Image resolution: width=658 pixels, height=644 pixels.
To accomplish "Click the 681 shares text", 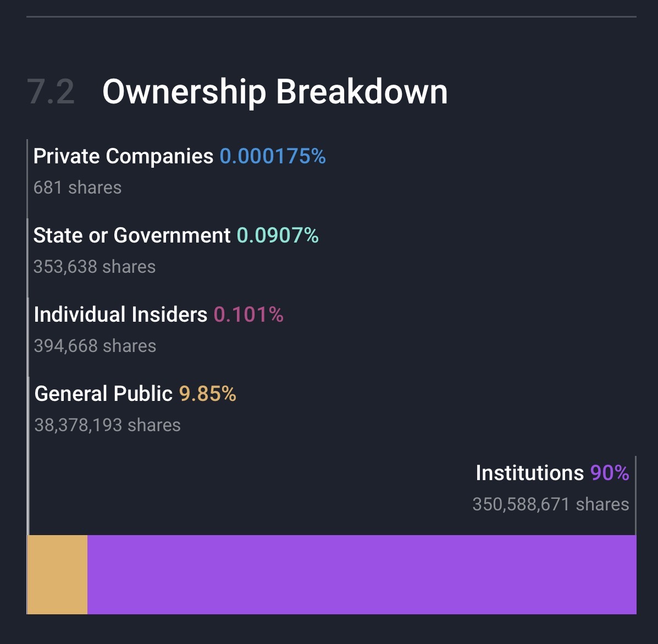I will (x=78, y=188).
